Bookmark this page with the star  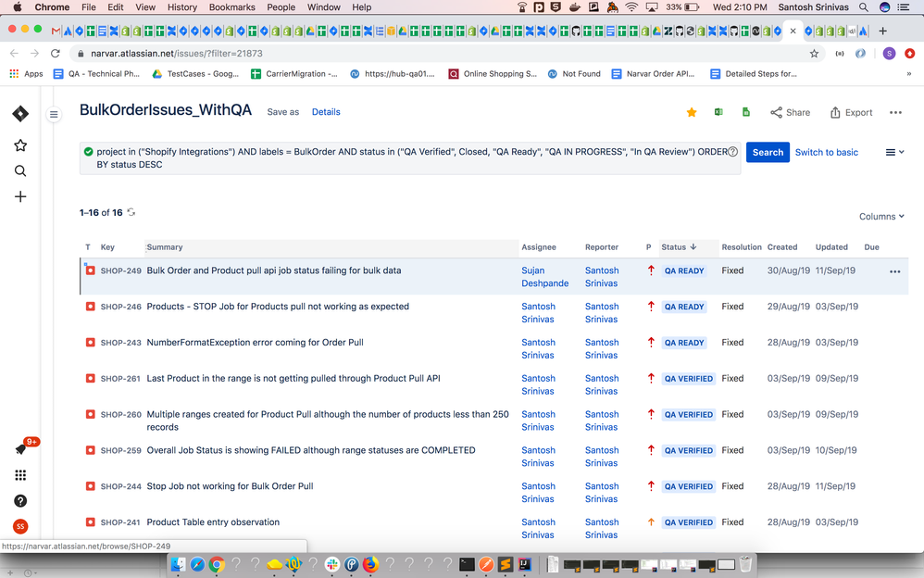click(815, 53)
